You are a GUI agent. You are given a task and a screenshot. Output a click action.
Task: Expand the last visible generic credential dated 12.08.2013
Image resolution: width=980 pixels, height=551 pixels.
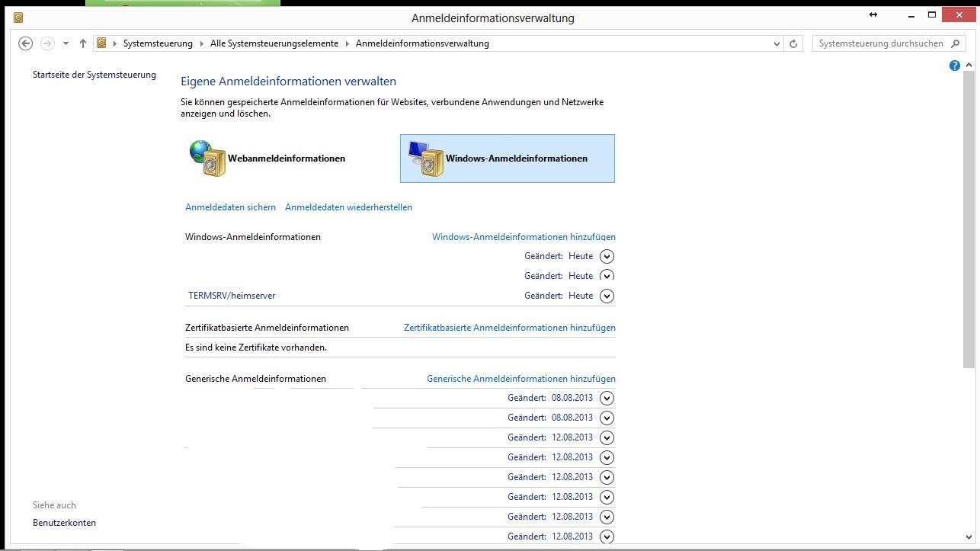(x=607, y=536)
